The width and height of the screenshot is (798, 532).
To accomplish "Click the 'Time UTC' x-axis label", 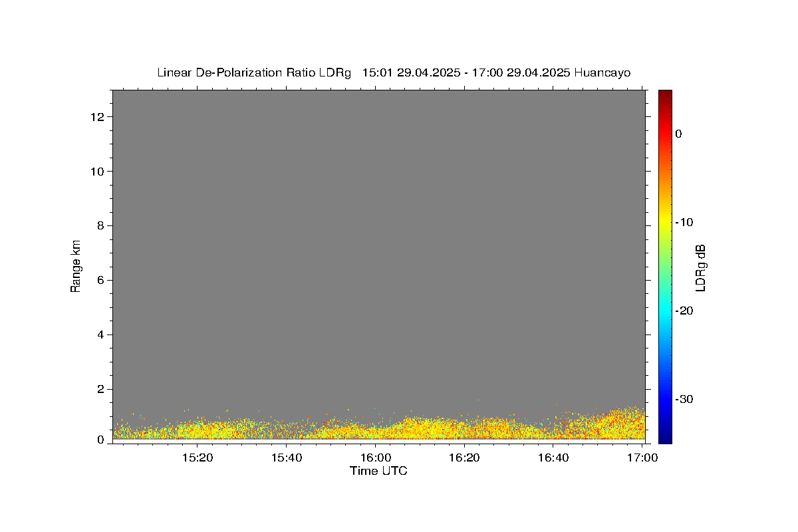I will [x=378, y=471].
